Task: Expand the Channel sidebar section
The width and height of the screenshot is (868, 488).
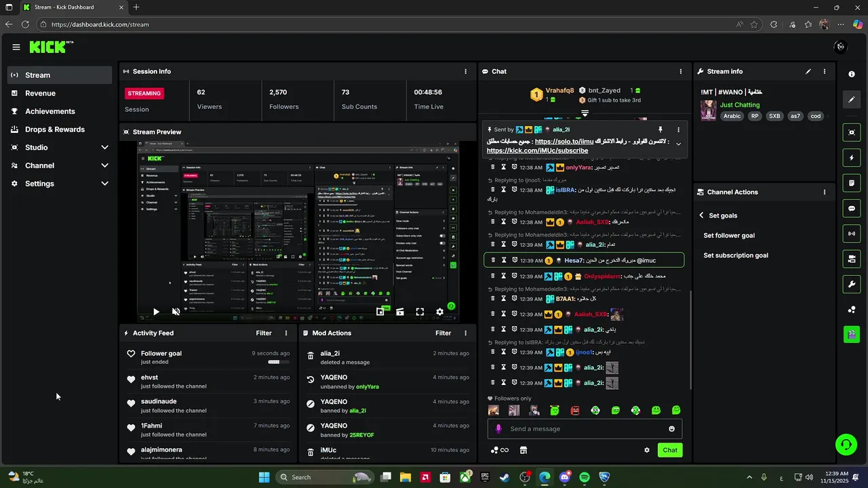Action: (104, 165)
